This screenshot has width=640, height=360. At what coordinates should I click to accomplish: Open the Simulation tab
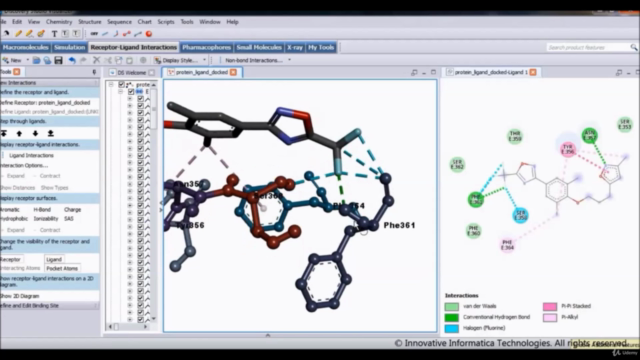tap(69, 47)
